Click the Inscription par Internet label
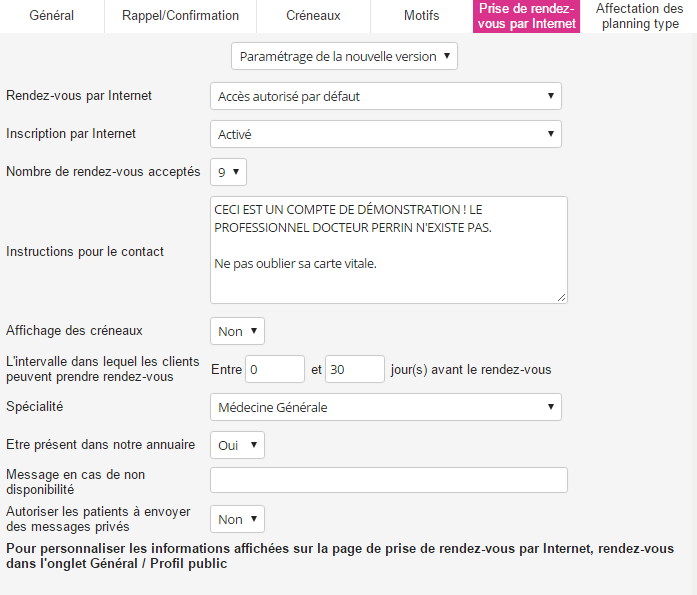Screen dimensions: 697x595 click(71, 134)
